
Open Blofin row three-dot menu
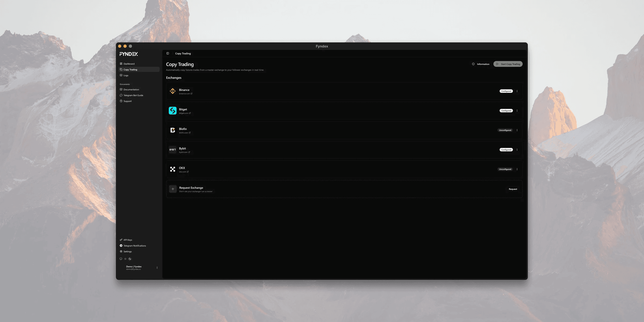tap(517, 130)
